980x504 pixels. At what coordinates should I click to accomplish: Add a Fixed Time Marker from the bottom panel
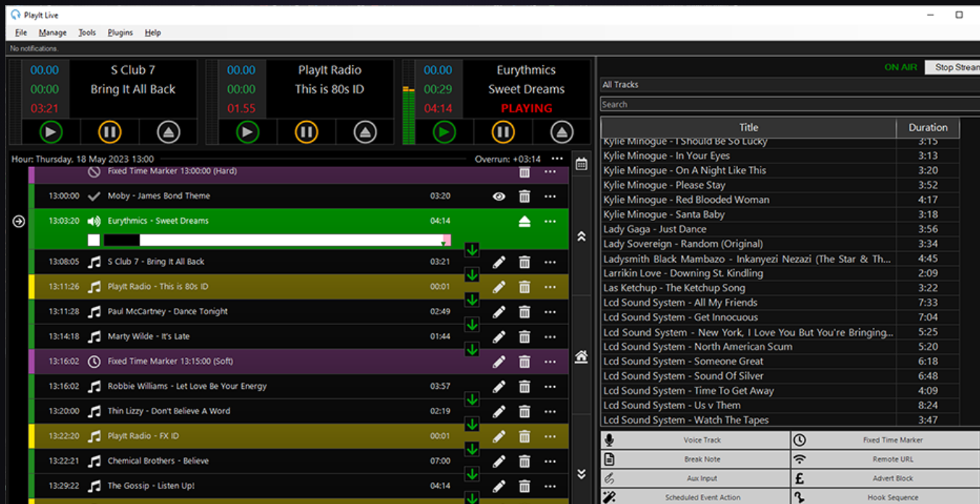pyautogui.click(x=892, y=440)
